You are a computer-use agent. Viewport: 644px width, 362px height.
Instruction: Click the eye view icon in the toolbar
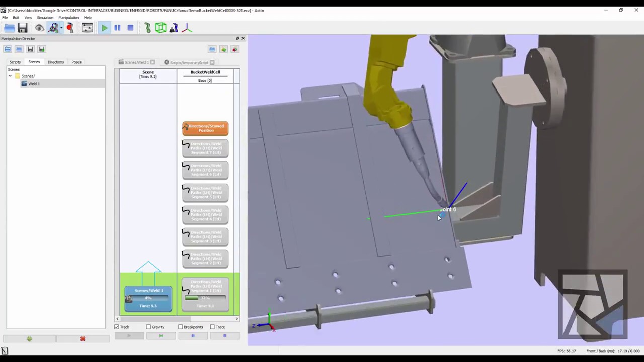(39, 28)
